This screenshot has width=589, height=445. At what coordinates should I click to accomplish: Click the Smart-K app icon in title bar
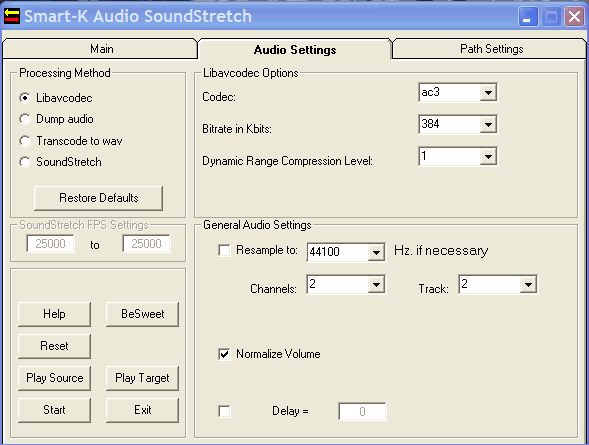(12, 16)
